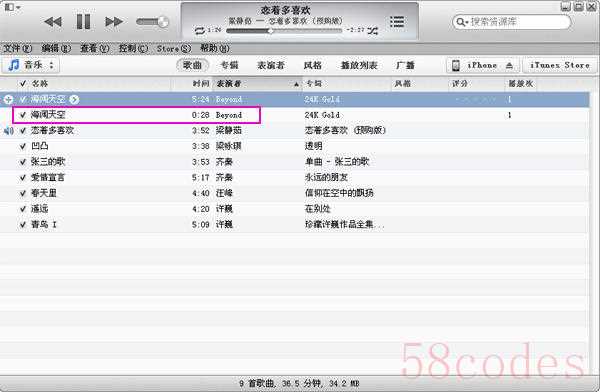Toggle 表演者 column sort arrow

click(x=296, y=84)
